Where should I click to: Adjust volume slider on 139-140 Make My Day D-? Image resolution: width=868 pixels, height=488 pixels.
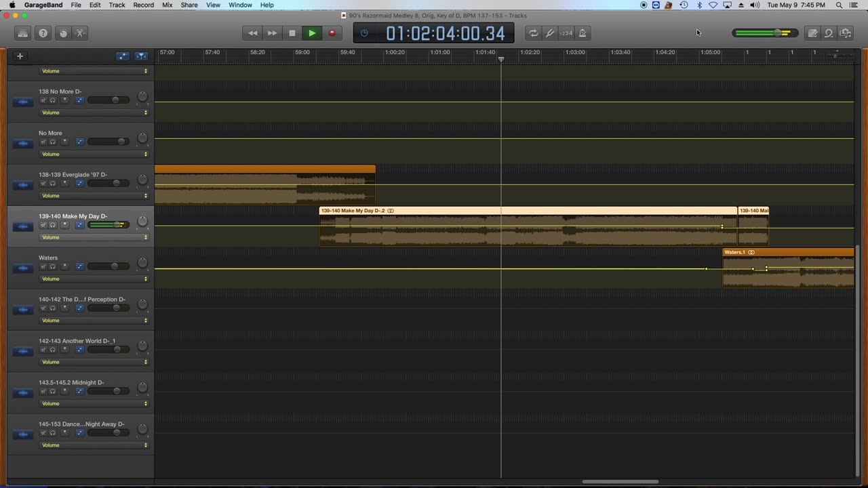click(108, 225)
